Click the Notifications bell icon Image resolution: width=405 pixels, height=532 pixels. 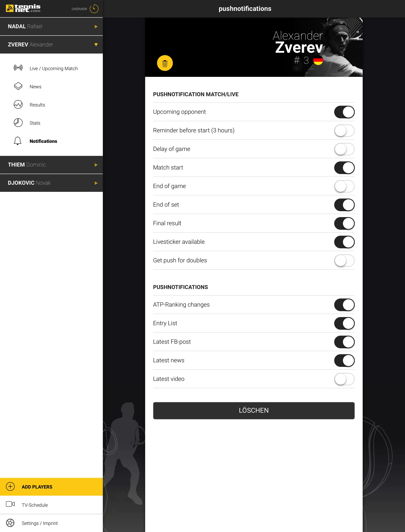click(17, 141)
